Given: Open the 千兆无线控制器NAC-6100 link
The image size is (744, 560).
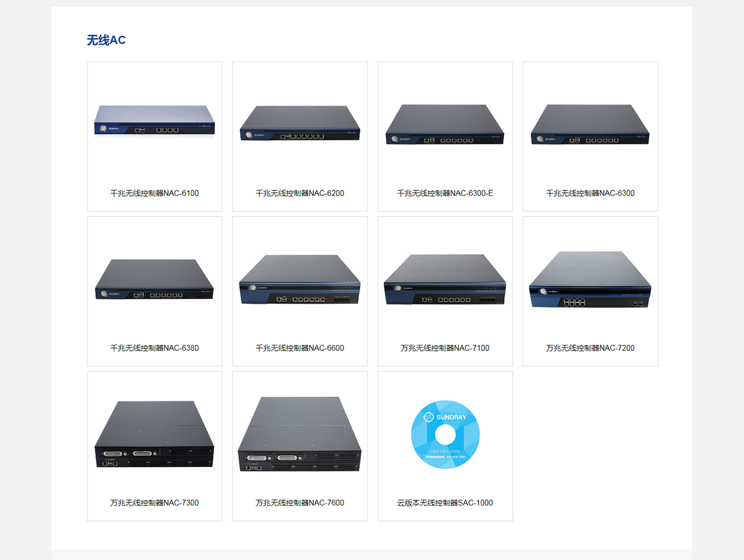Looking at the screenshot, I should (154, 193).
